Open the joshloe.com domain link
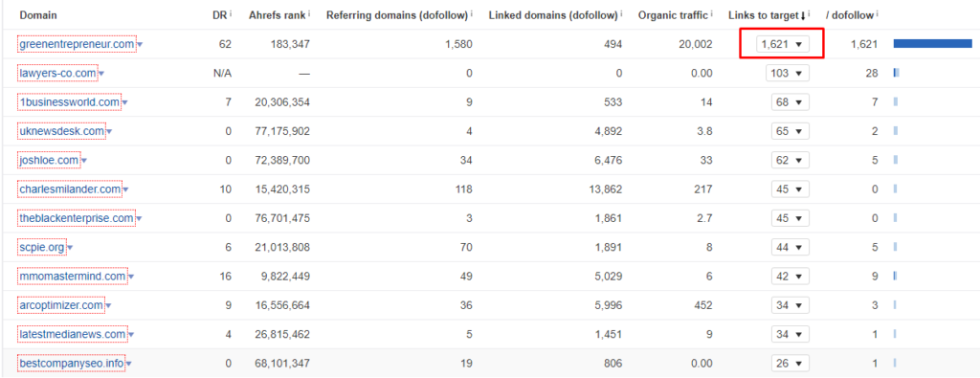 coord(49,160)
